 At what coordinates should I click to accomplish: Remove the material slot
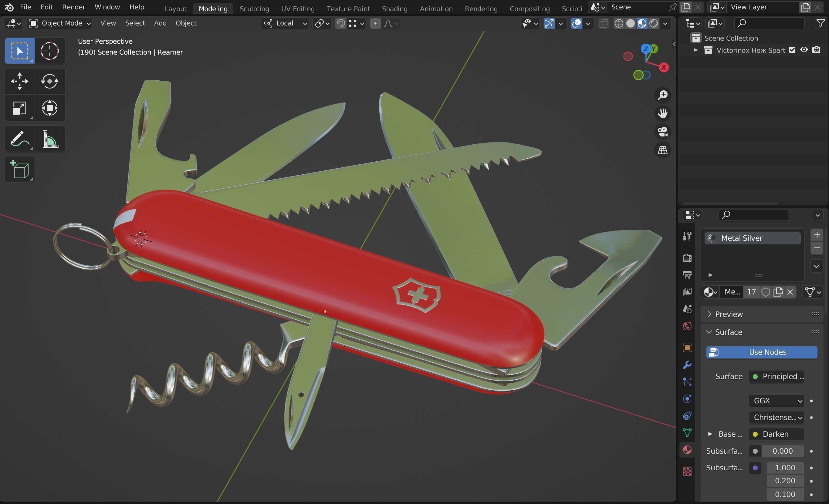coord(817,248)
